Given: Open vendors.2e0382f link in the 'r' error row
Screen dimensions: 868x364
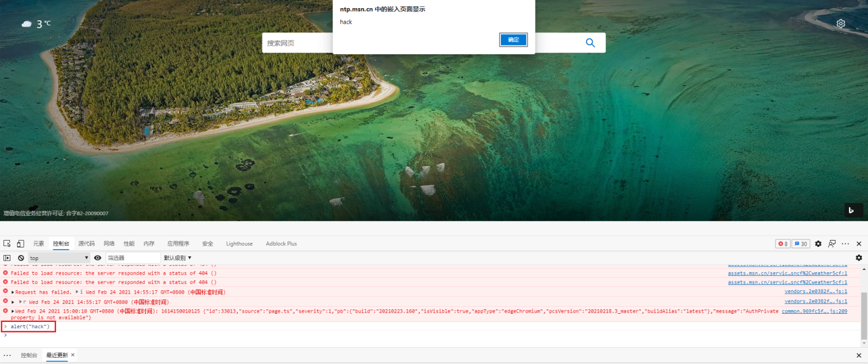Looking at the screenshot, I should 816,302.
